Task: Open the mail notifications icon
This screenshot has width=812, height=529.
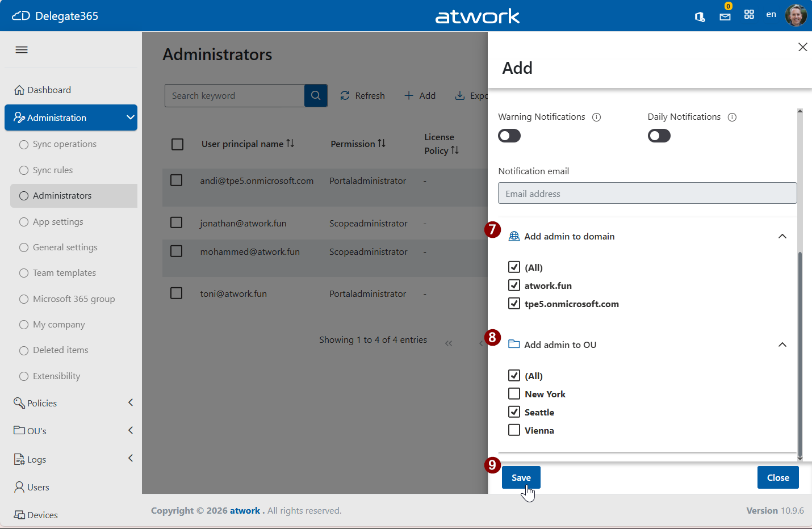Action: click(725, 16)
